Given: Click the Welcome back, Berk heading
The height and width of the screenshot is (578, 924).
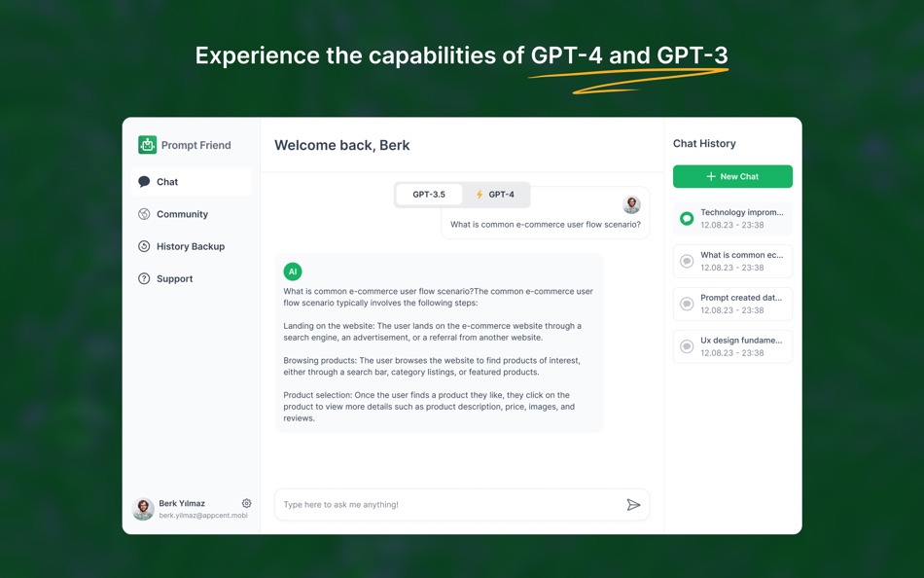Looking at the screenshot, I should pos(341,145).
